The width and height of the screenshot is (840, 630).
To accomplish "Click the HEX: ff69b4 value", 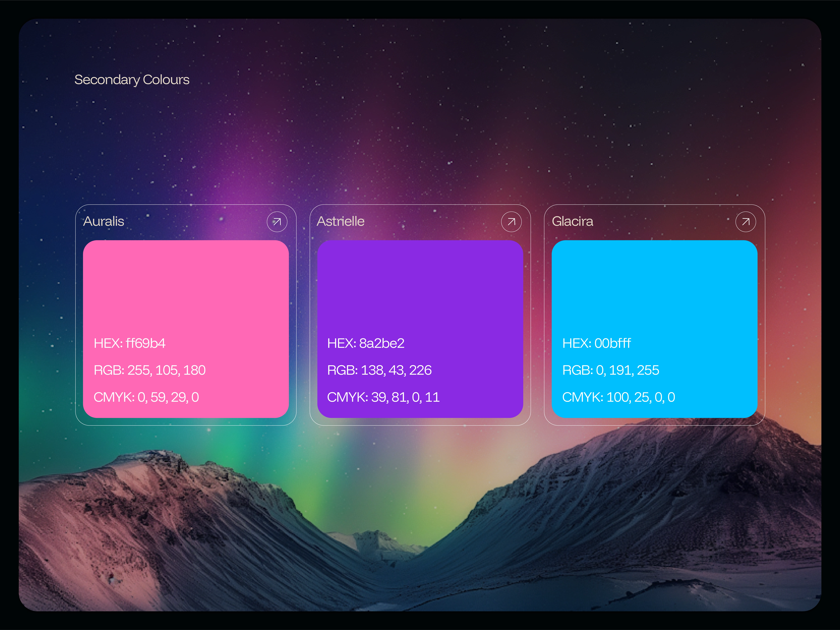I will click(129, 343).
